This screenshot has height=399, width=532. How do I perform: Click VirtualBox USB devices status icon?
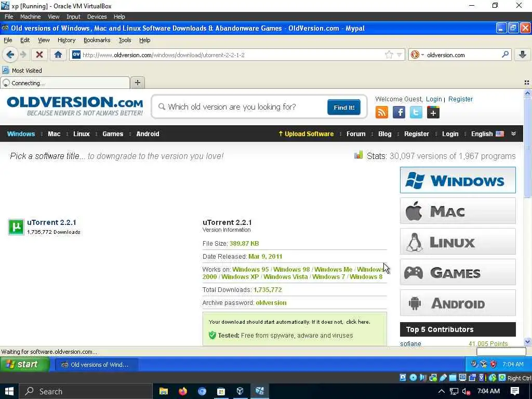[443, 378]
